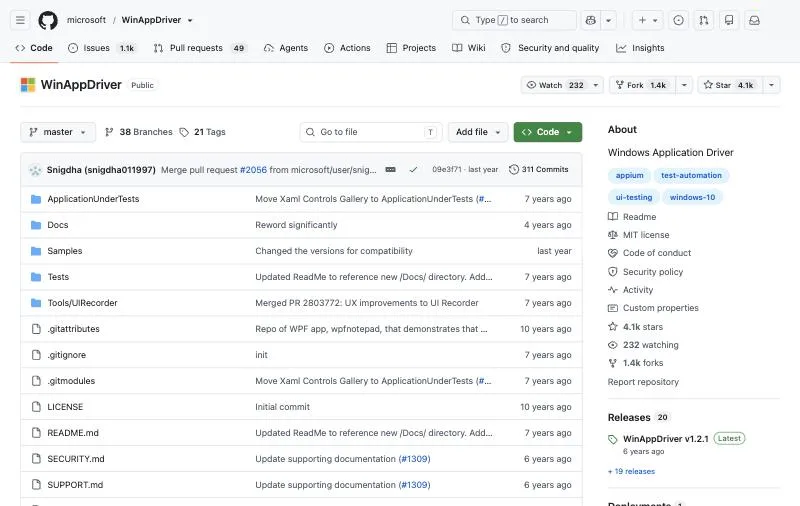800x506 pixels.
Task: Watch the repository
Action: click(x=562, y=85)
